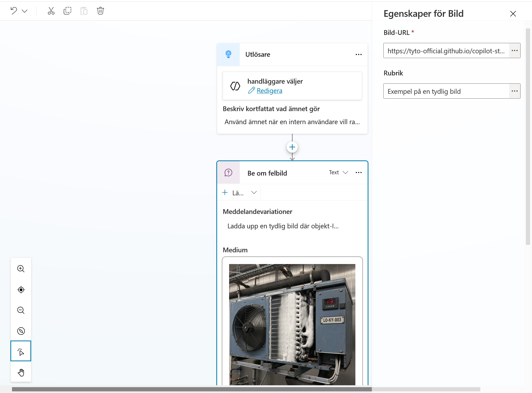Click the freezer unit image thumbnail
Screen dimensions: 532x393
coord(292,324)
